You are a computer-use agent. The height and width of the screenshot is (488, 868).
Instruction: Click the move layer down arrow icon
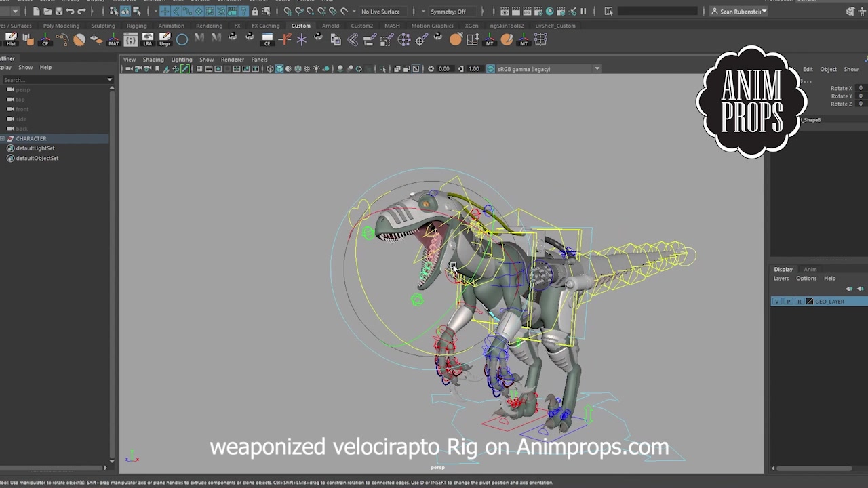coord(860,289)
